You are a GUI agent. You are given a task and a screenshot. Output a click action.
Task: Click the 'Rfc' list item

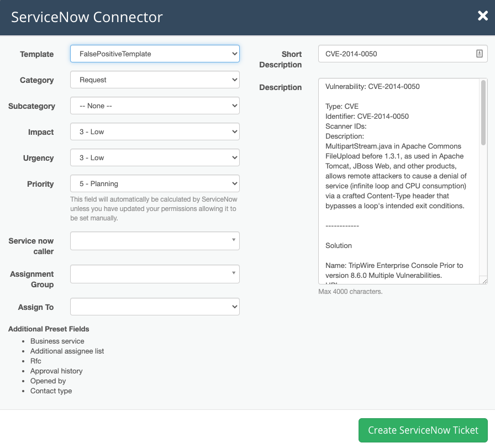click(36, 361)
